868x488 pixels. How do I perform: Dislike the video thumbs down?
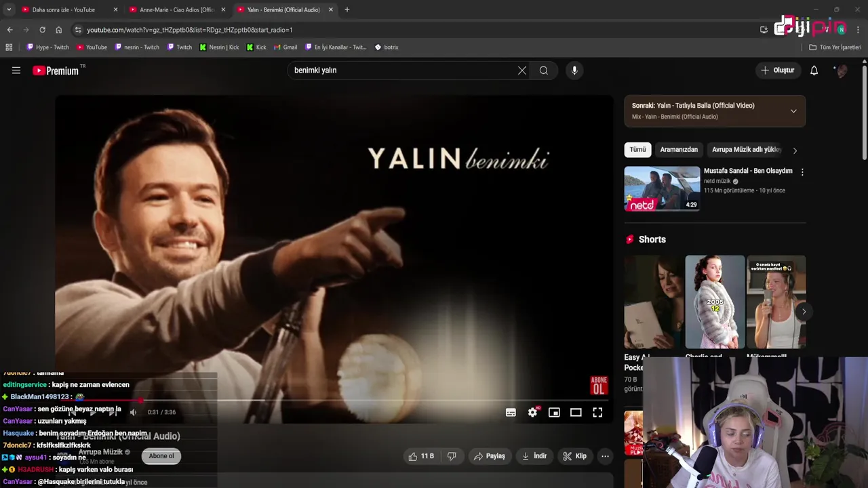452,456
